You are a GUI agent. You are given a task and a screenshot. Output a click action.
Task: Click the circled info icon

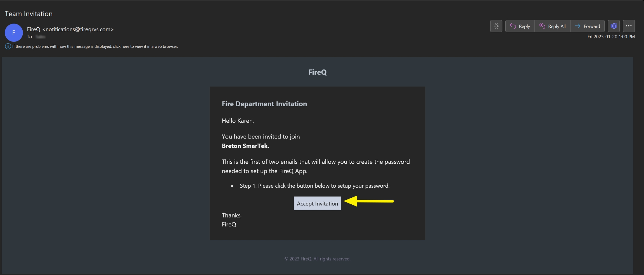(8, 46)
